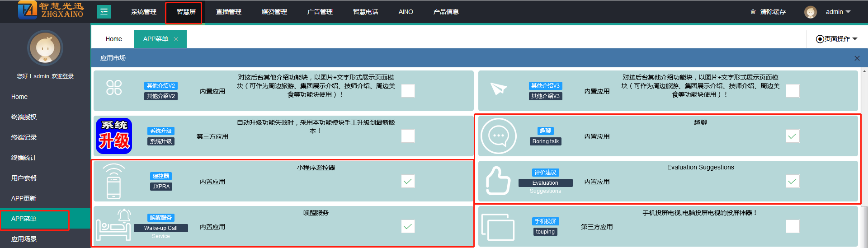Switch to the Home tab
868x248 pixels.
[x=113, y=39]
